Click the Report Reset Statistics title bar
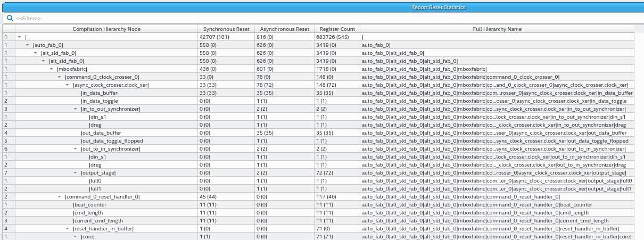The height and width of the screenshot is (240, 644). coord(322,7)
